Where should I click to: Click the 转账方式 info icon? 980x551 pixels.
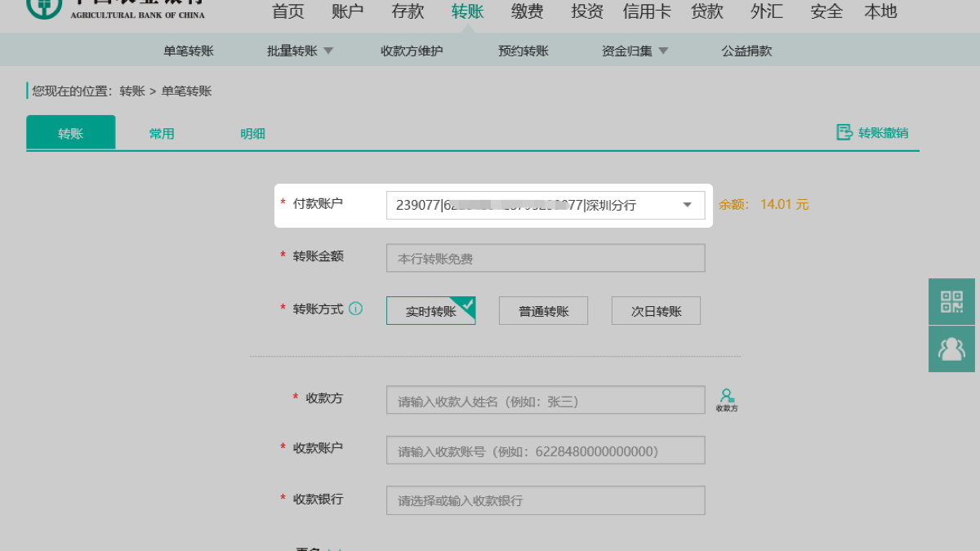point(355,309)
